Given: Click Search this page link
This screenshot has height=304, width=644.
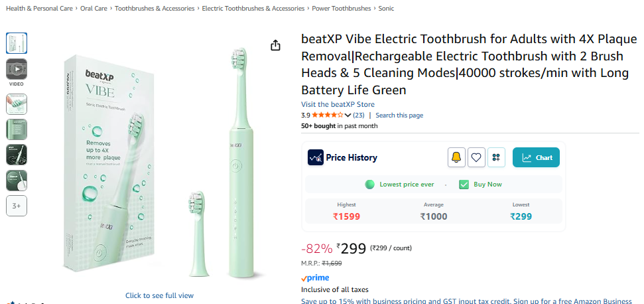Looking at the screenshot, I should click(x=399, y=115).
